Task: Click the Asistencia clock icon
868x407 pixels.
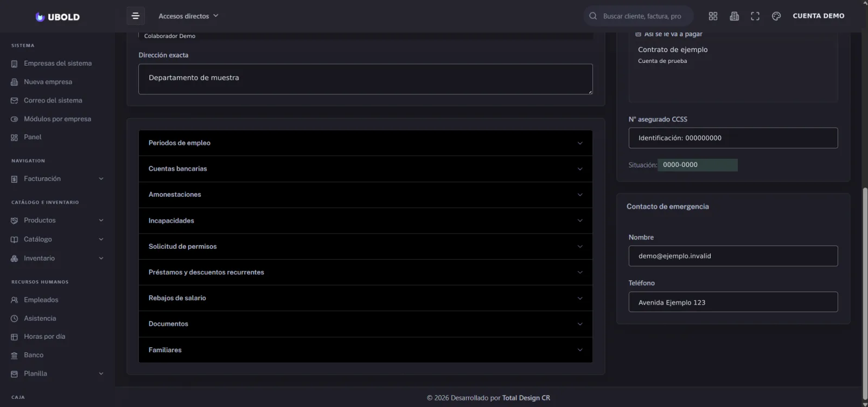Action: pyautogui.click(x=14, y=319)
